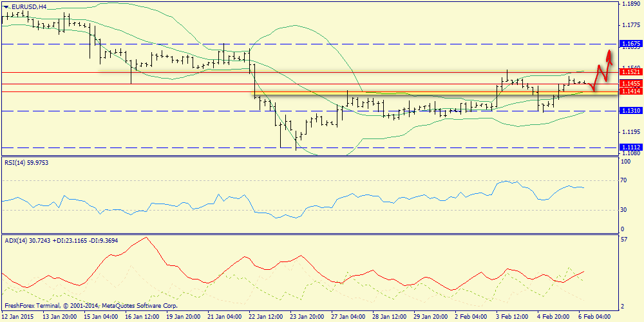Select the 1.1675 price level label

click(x=631, y=43)
